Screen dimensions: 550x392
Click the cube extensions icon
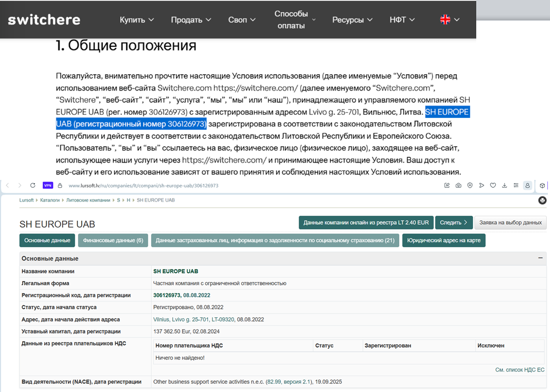(x=542, y=186)
